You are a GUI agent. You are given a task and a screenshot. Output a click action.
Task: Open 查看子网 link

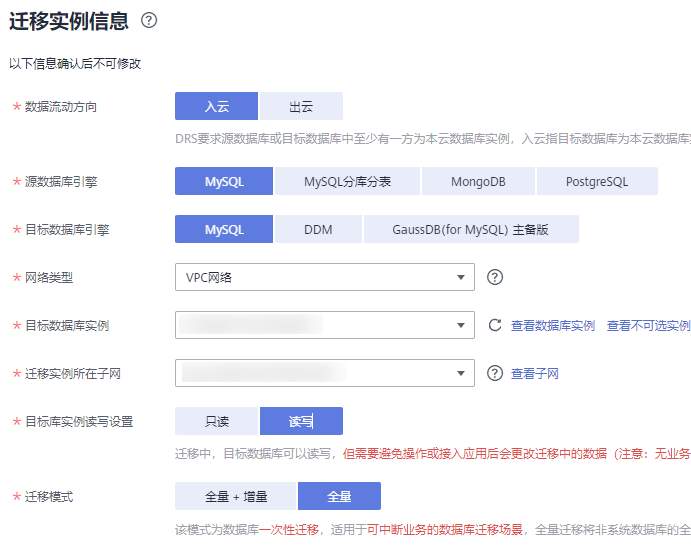pyautogui.click(x=535, y=374)
